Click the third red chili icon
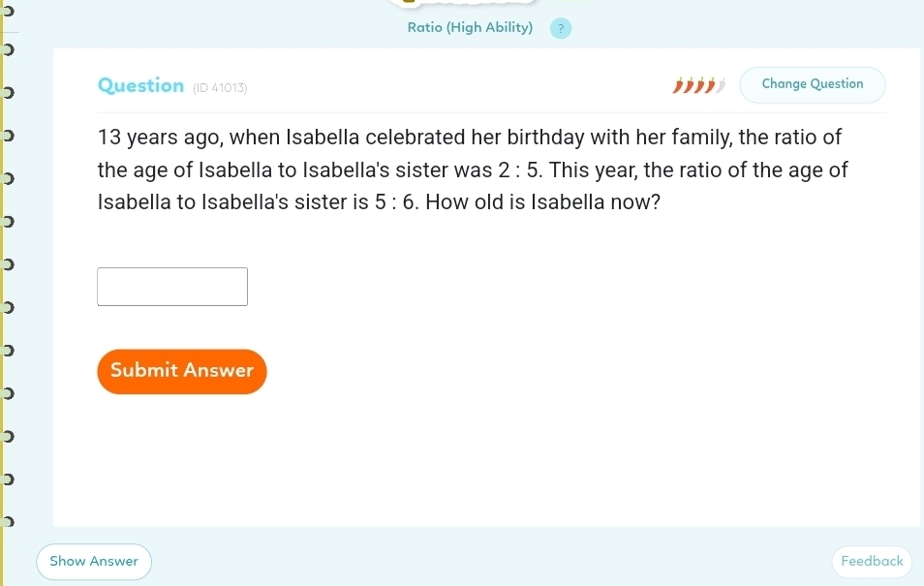Screen dimensions: 924x586 point(699,85)
